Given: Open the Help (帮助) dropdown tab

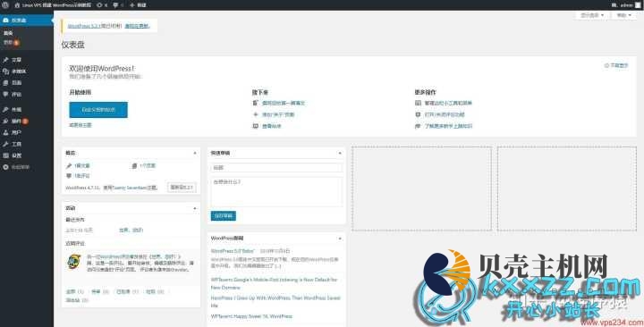Looking at the screenshot, I should [x=624, y=15].
